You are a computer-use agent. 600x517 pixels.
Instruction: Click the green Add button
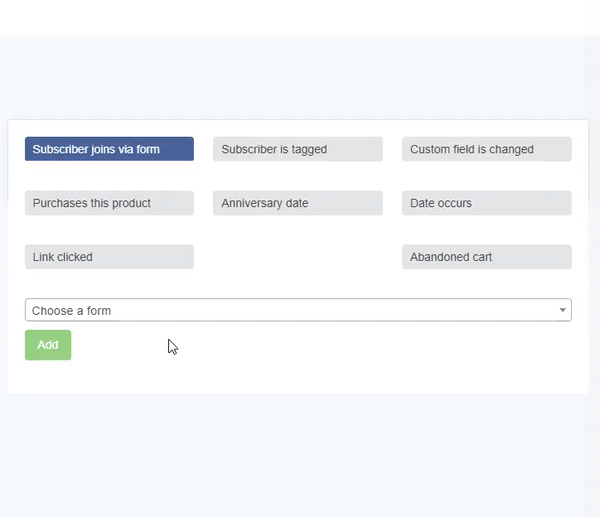48,345
